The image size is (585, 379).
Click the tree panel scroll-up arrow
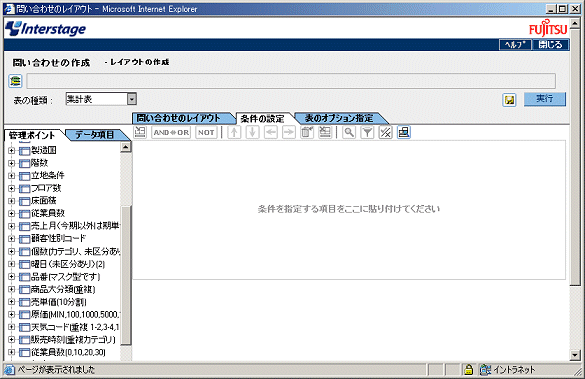pyautogui.click(x=126, y=147)
